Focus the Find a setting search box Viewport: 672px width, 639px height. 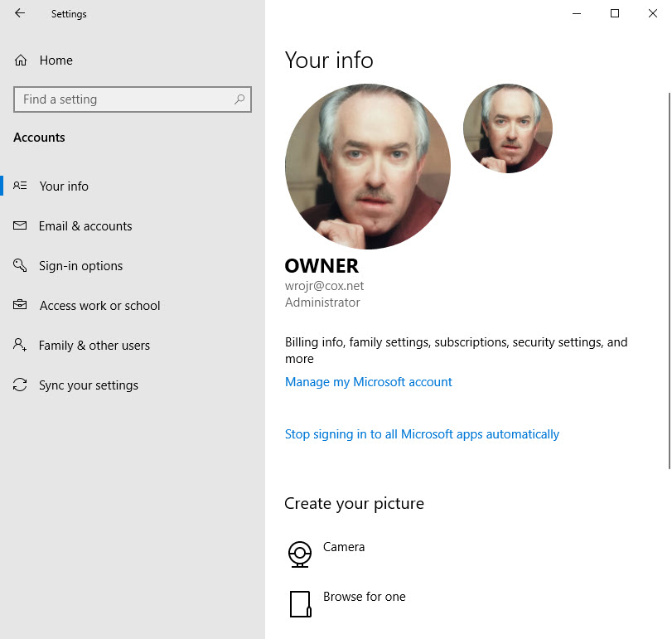point(124,99)
